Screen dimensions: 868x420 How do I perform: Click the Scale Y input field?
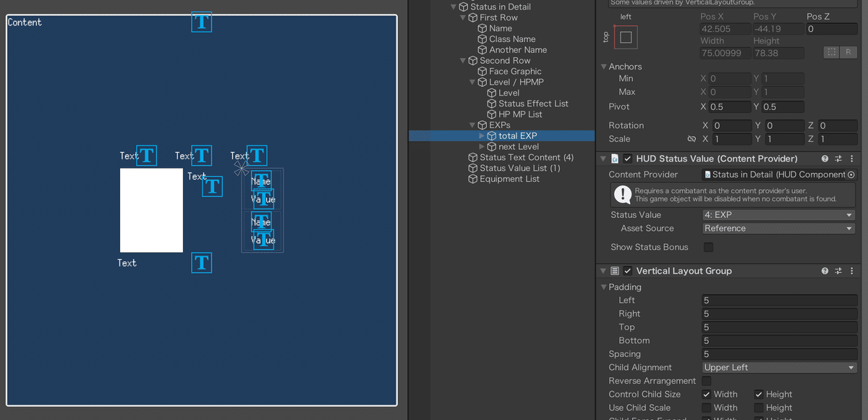(x=784, y=139)
